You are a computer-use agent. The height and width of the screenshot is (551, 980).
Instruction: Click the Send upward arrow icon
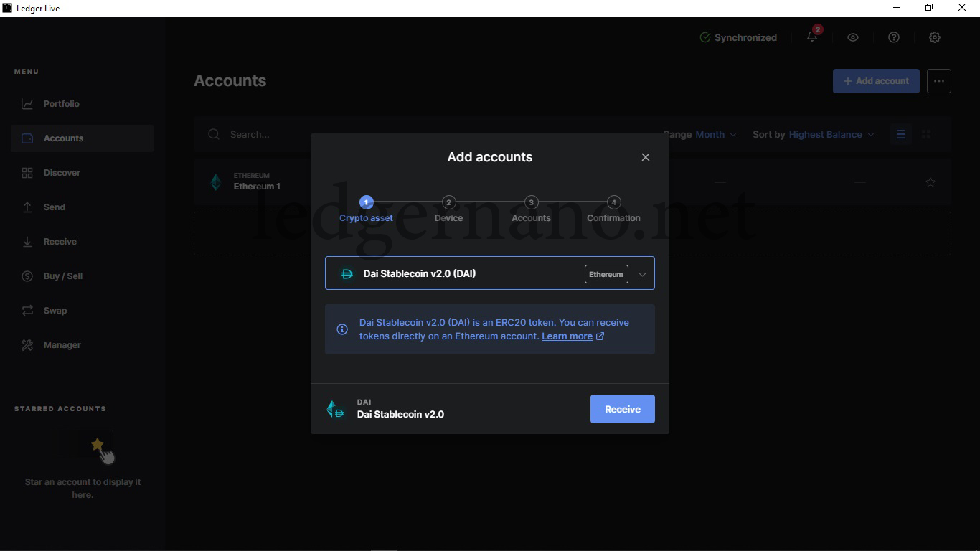(27, 207)
